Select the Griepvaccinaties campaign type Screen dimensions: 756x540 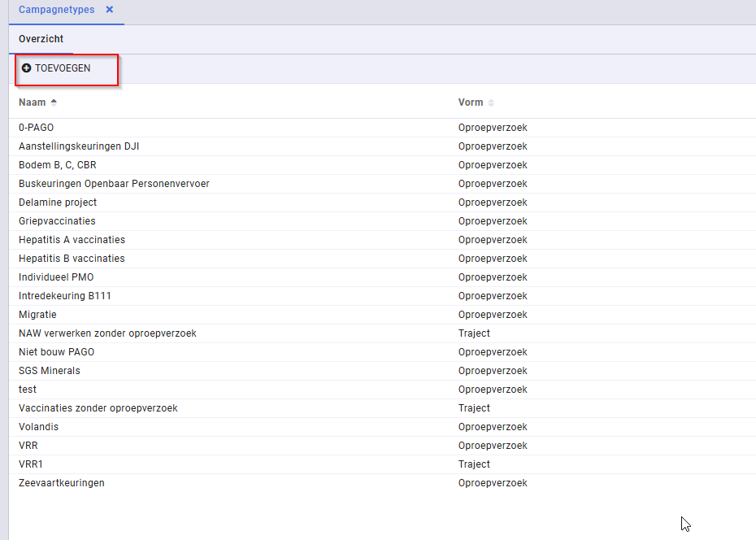[382, 221]
